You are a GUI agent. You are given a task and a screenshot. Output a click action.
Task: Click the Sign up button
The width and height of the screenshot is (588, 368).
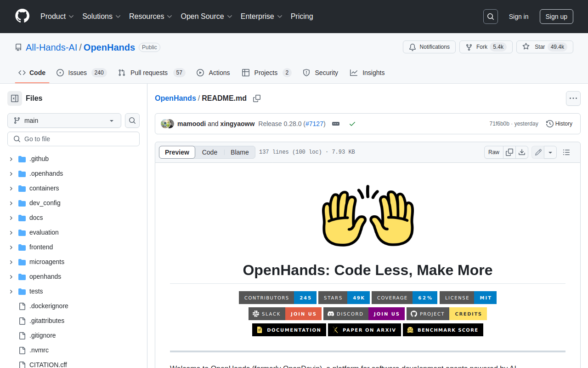(556, 17)
